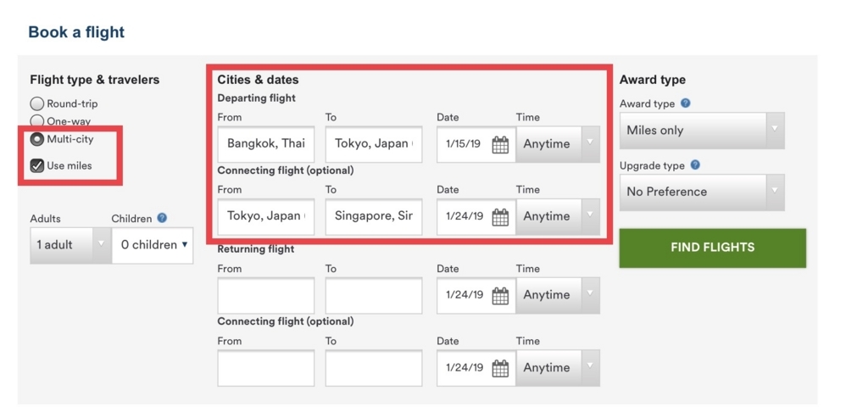This screenshot has height=407, width=868.
Task: Open departing flight Anytime time dropdown
Action: (558, 144)
